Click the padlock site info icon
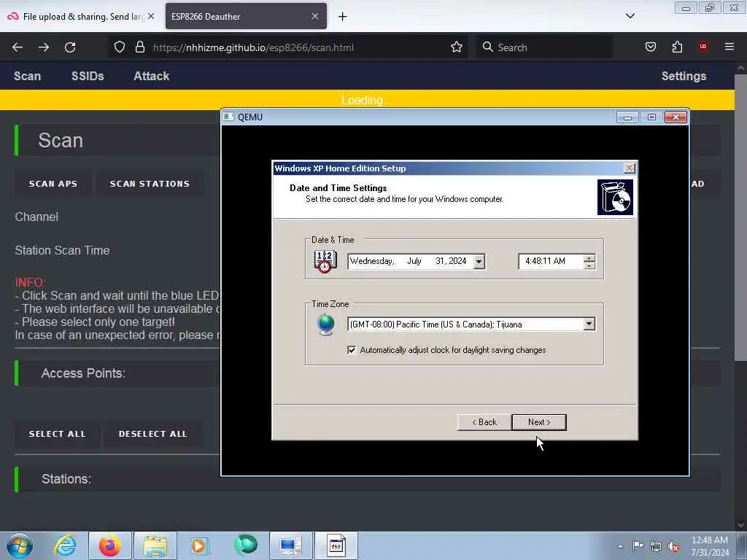747x560 pixels. [x=139, y=47]
